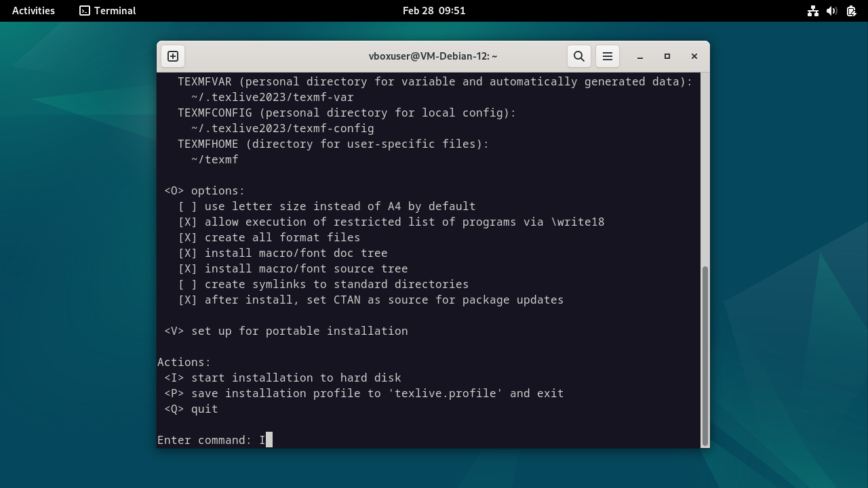Image resolution: width=868 pixels, height=488 pixels.
Task: Click the terminal scrollbar thumb
Action: coord(705,354)
